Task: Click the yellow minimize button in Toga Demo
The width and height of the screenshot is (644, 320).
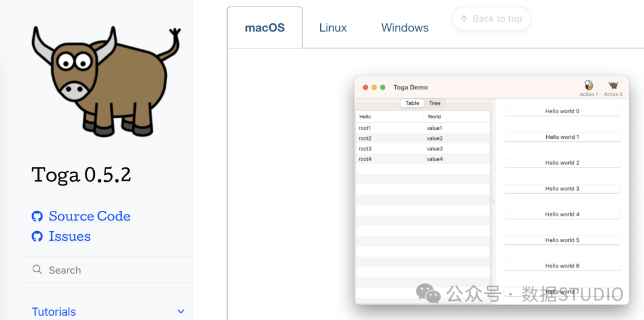Action: (x=374, y=88)
